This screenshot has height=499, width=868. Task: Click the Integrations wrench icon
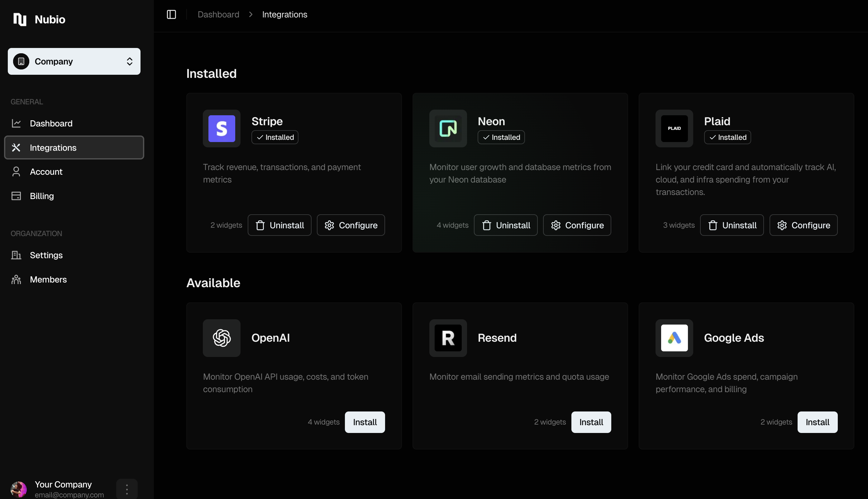point(17,147)
